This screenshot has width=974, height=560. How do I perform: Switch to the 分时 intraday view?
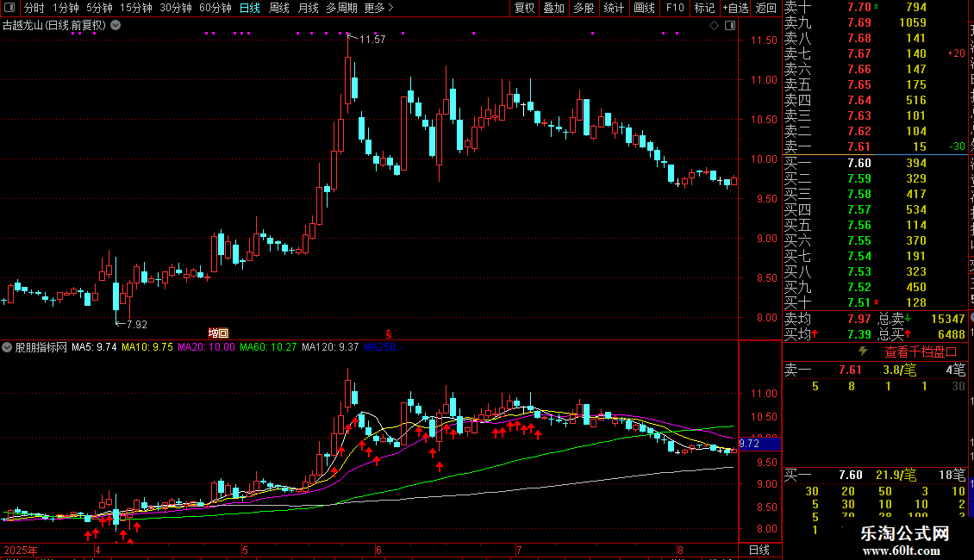click(34, 8)
